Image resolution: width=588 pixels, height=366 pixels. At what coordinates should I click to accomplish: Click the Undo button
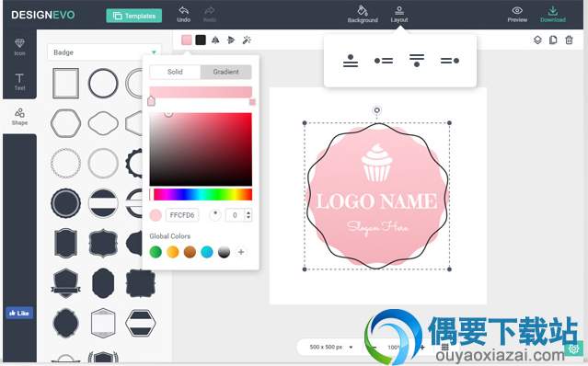pyautogui.click(x=184, y=14)
